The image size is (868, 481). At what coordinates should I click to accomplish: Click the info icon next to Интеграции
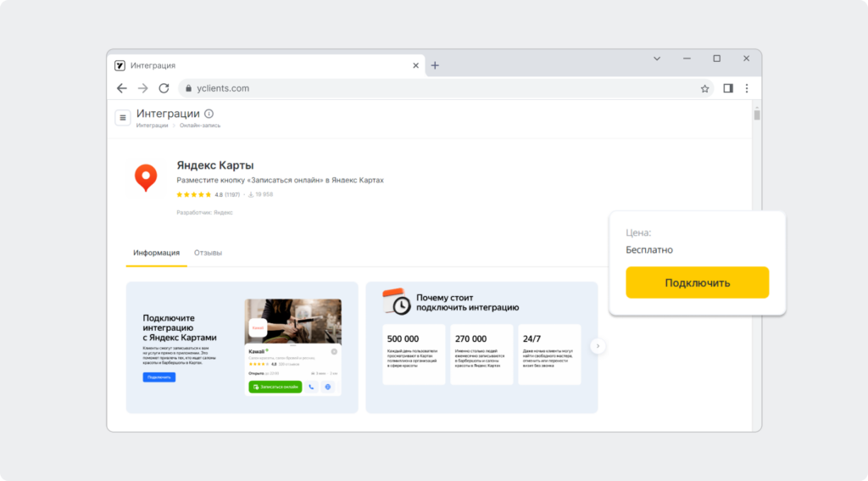[x=209, y=114]
